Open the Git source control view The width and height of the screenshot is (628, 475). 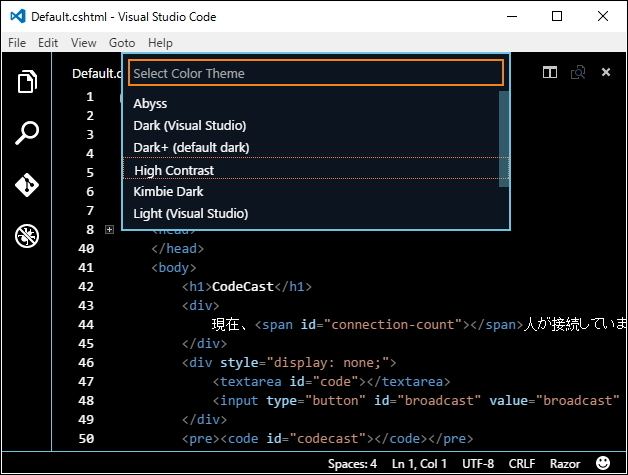[28, 185]
